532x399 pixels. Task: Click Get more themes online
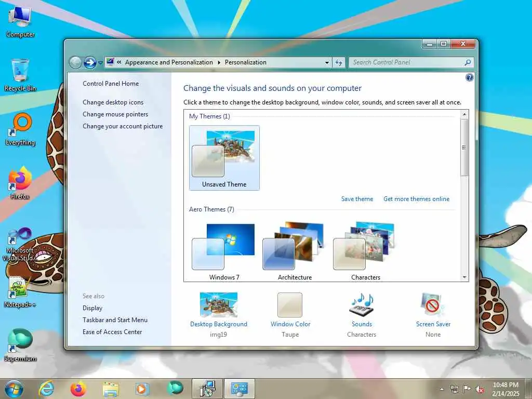pyautogui.click(x=416, y=199)
